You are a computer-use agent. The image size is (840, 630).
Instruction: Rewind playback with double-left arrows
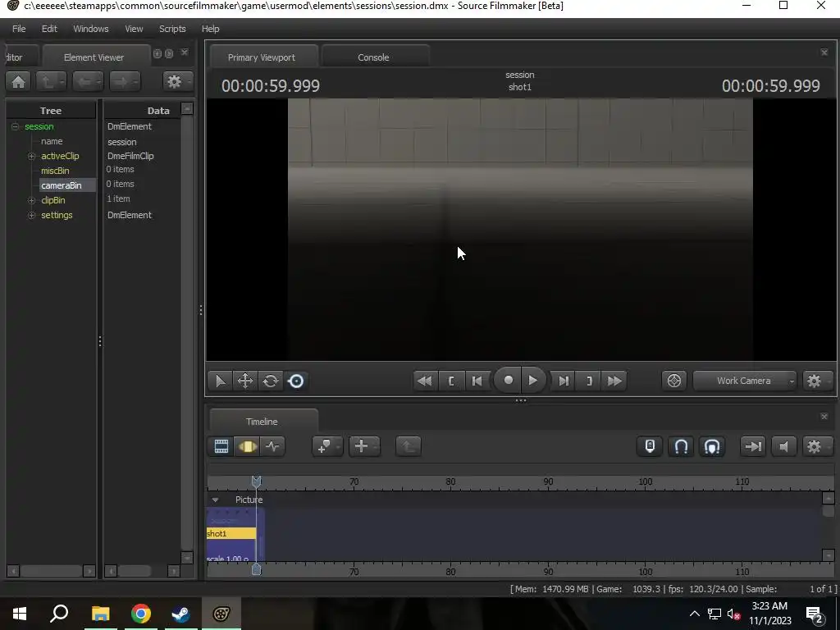(x=425, y=381)
